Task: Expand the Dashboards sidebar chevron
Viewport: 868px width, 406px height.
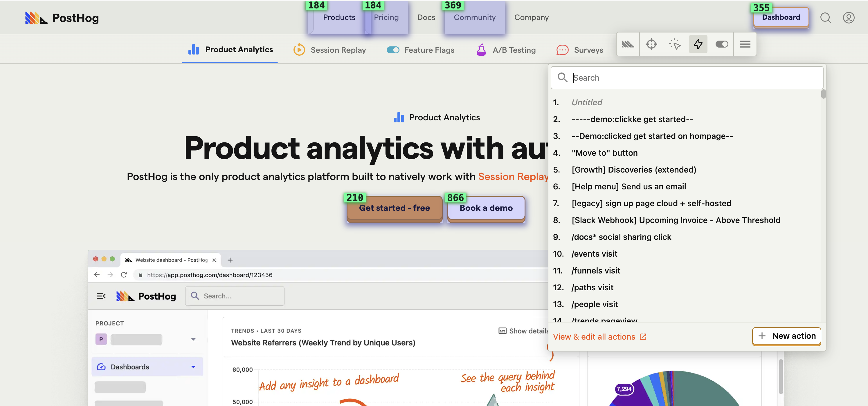Action: click(193, 367)
